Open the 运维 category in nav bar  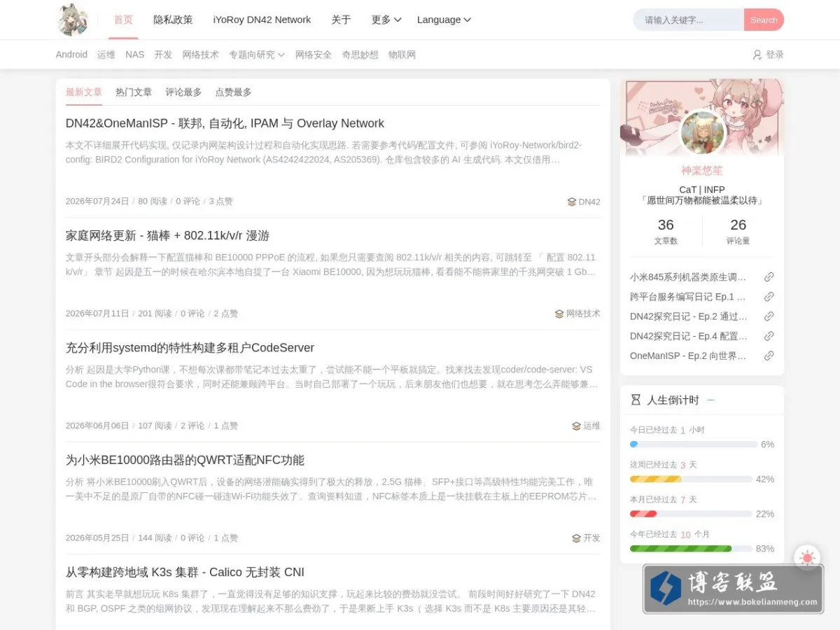pyautogui.click(x=106, y=55)
